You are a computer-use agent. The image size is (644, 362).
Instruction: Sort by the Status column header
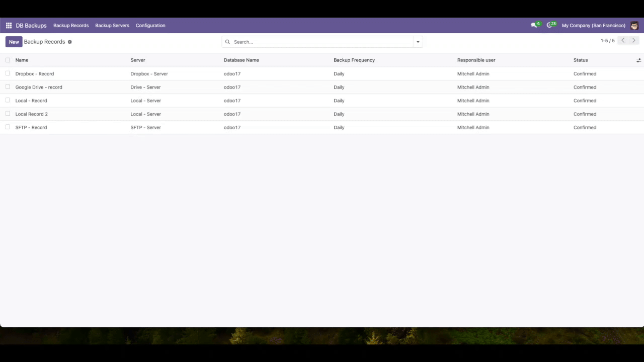coord(581,60)
